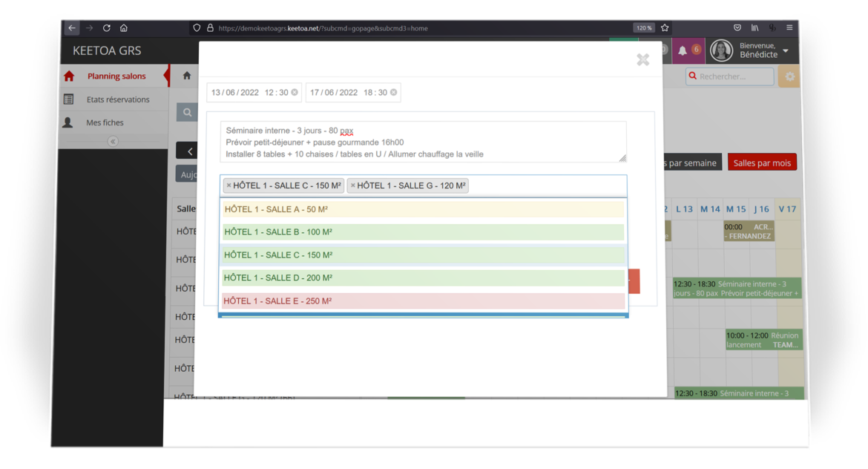The image size is (868, 469).
Task: Clear the 17/06/2022 end date field
Action: (394, 93)
